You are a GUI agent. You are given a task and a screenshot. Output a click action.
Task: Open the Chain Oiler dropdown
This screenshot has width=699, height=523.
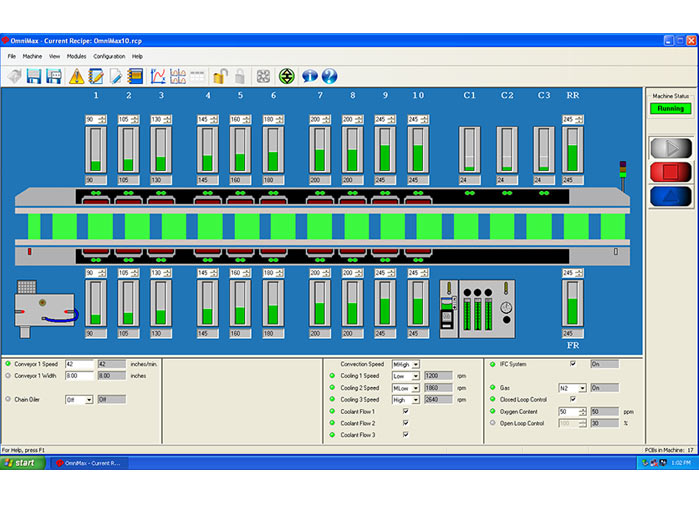click(x=88, y=399)
